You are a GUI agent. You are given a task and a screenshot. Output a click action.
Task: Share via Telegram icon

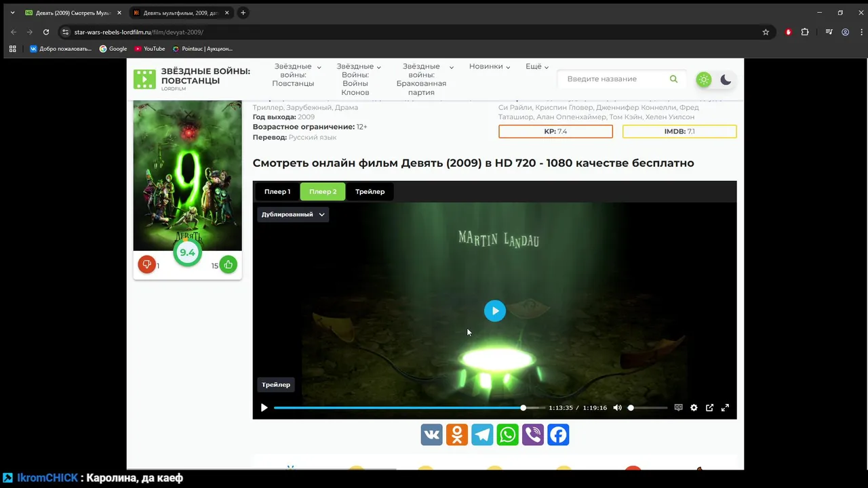(482, 434)
